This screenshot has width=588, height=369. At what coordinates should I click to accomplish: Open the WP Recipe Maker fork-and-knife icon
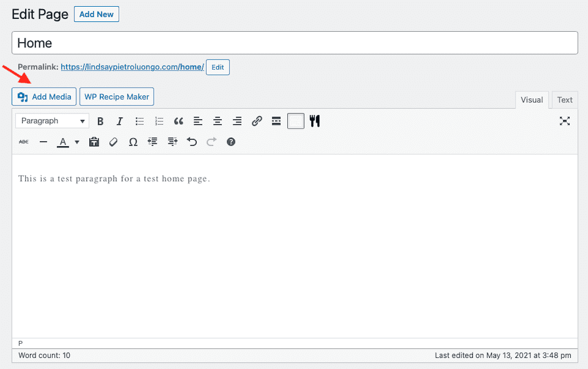(x=315, y=121)
